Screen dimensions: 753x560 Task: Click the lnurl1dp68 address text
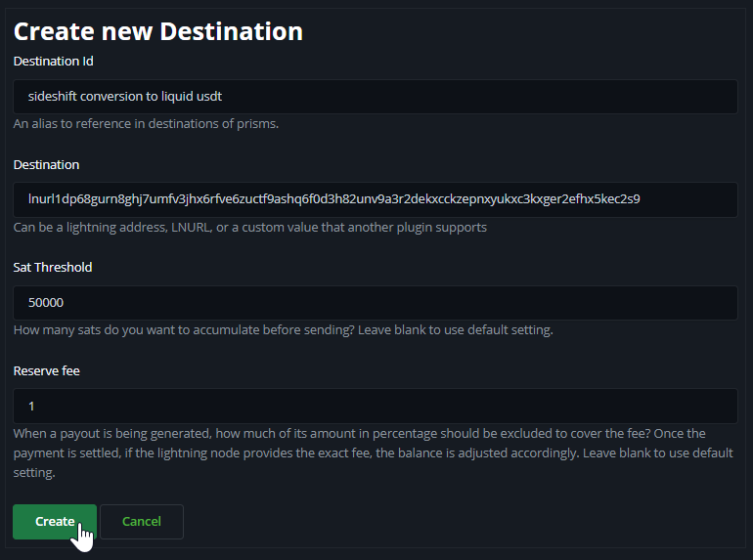point(334,199)
